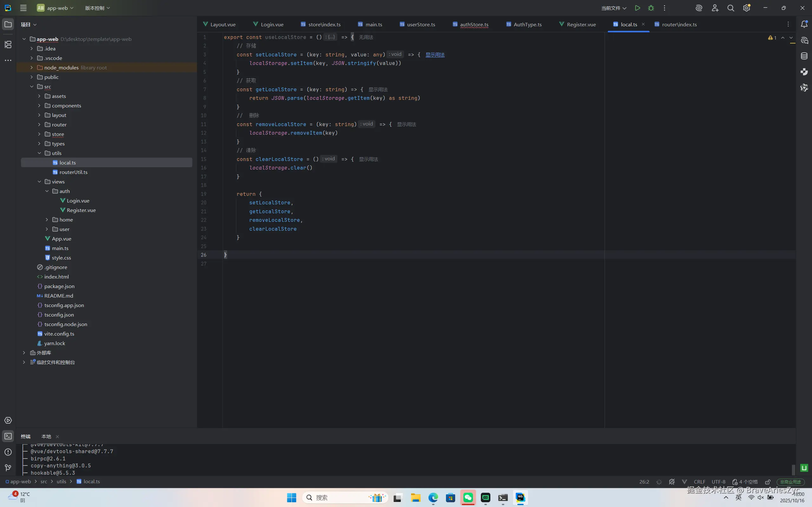Open the Git tool window icon
The width and height of the screenshot is (812, 507).
[x=8, y=468]
